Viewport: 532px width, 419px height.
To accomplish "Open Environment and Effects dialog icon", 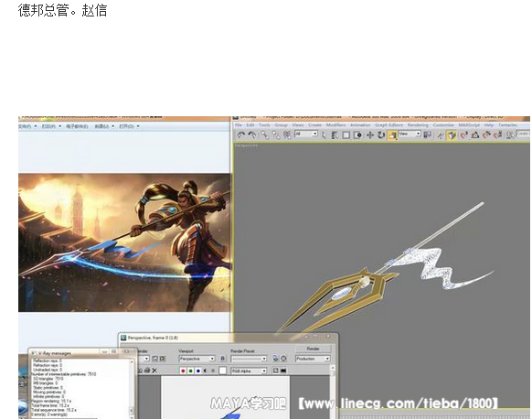I will 283,359.
